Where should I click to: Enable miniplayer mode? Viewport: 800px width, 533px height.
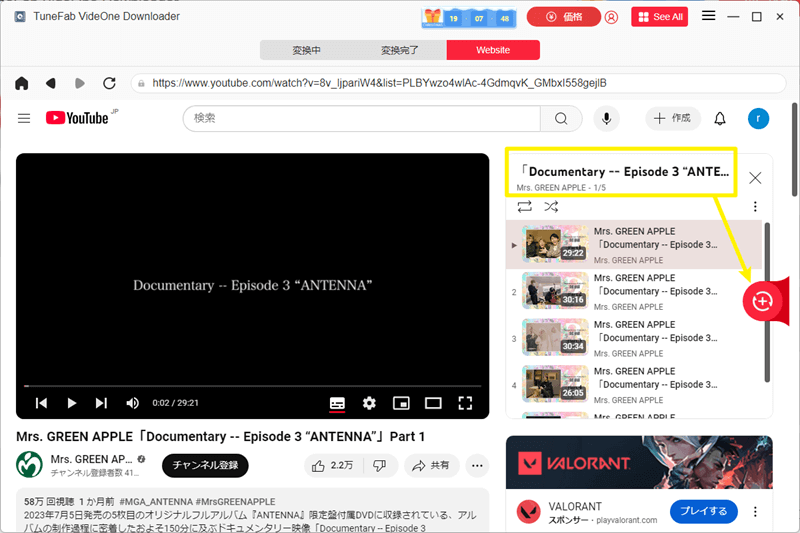401,403
